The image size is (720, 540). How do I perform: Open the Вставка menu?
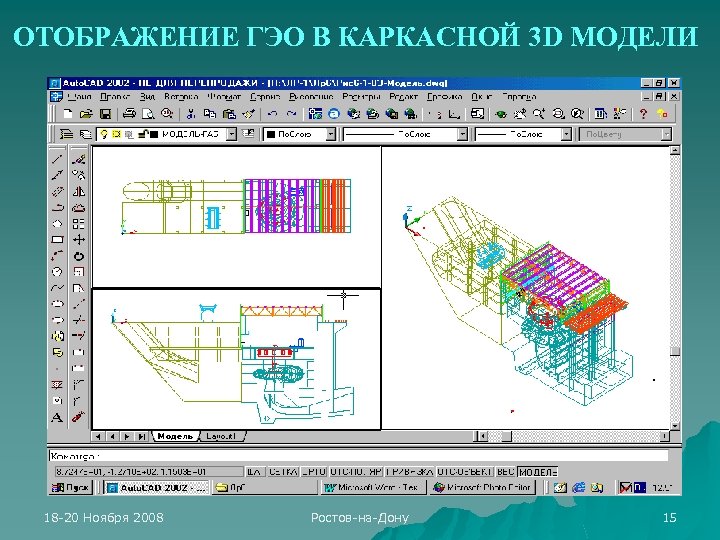coord(181,96)
